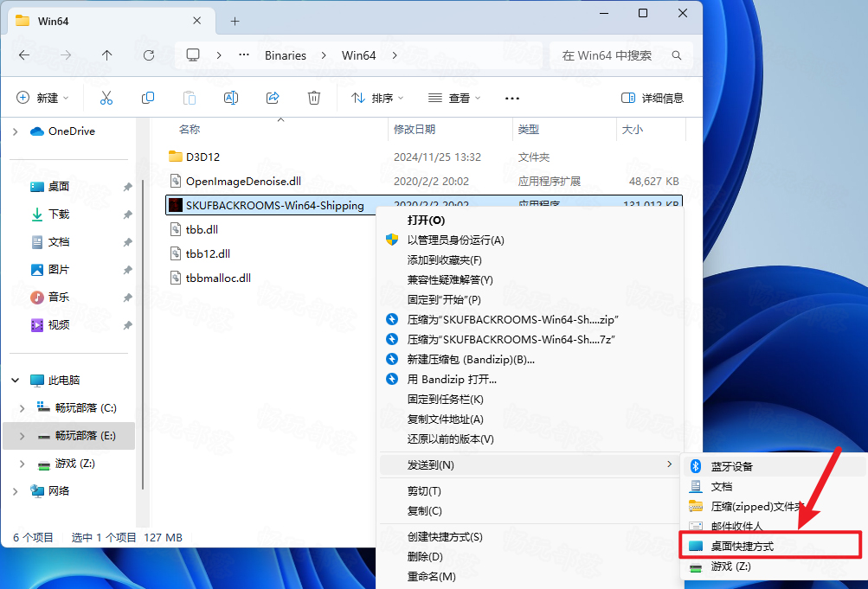The width and height of the screenshot is (868, 589).
Task: Click the shield icon for run as administrator
Action: click(x=392, y=240)
